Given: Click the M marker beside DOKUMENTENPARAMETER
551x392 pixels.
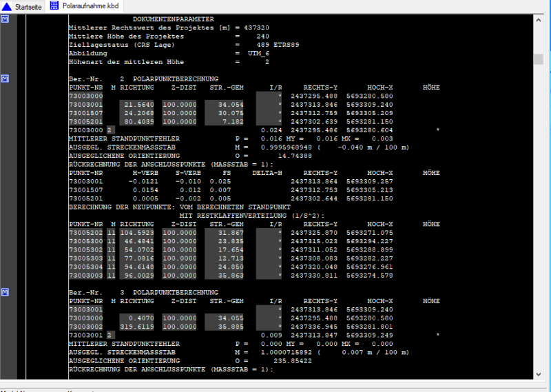Looking at the screenshot, I should (x=5, y=19).
